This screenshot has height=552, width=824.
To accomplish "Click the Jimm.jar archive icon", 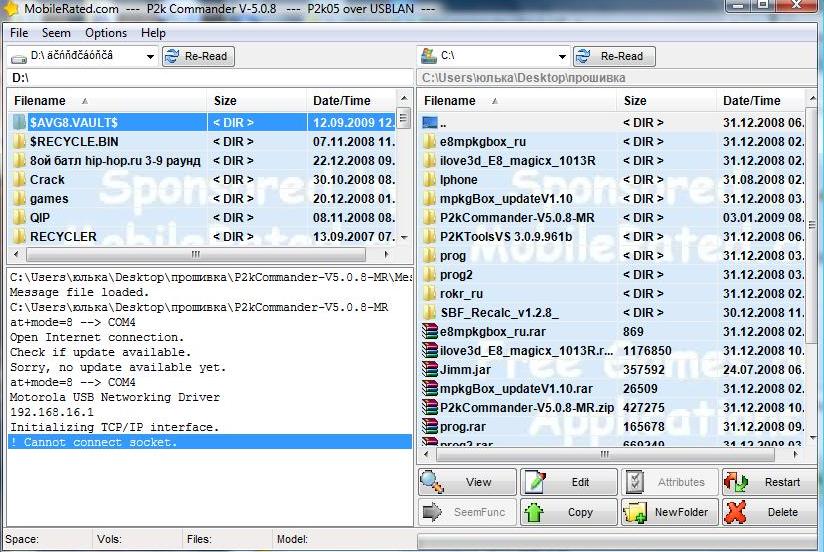I will pyautogui.click(x=430, y=370).
